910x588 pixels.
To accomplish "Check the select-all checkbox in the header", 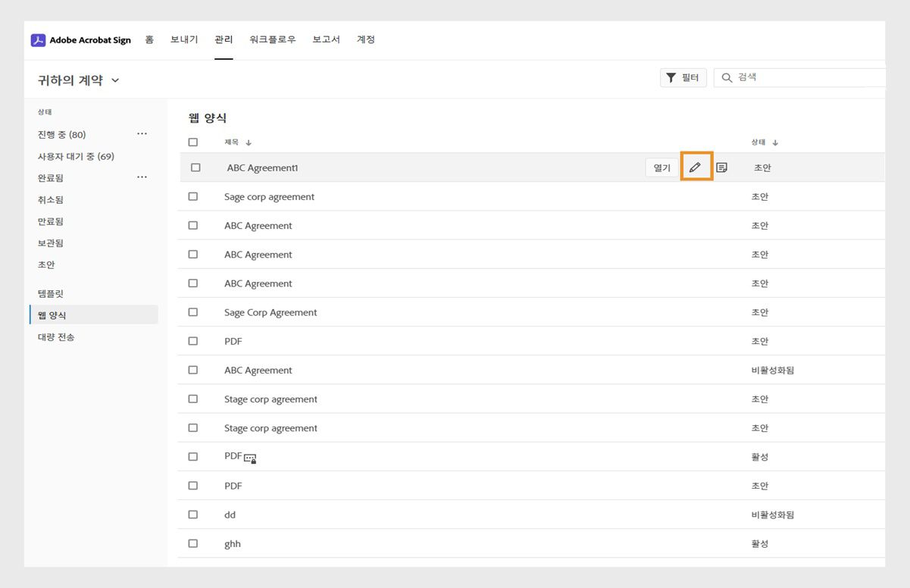I will tap(192, 142).
